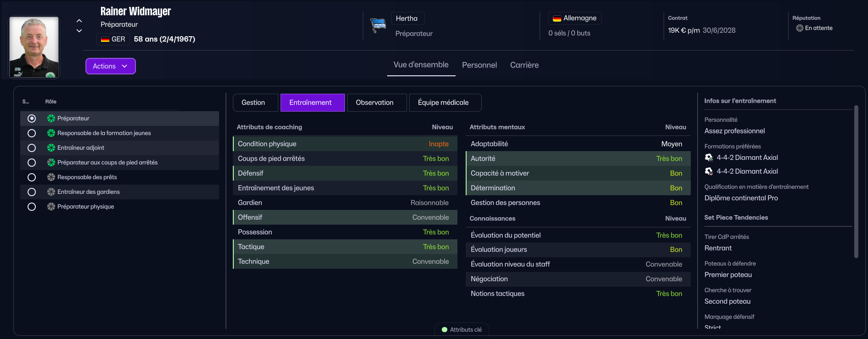Click the second 4-4-2 Diamant Axial formation icon
This screenshot has width=868, height=339.
[709, 171]
